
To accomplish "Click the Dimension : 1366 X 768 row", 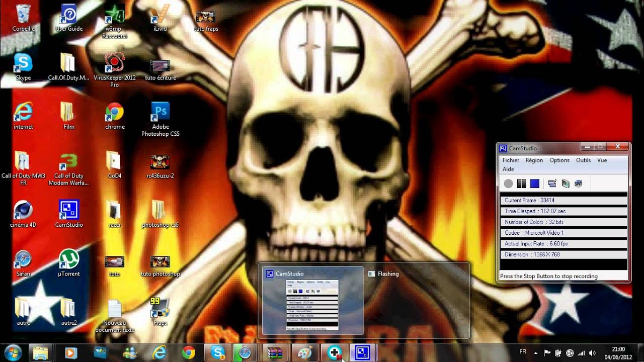I will (x=563, y=254).
